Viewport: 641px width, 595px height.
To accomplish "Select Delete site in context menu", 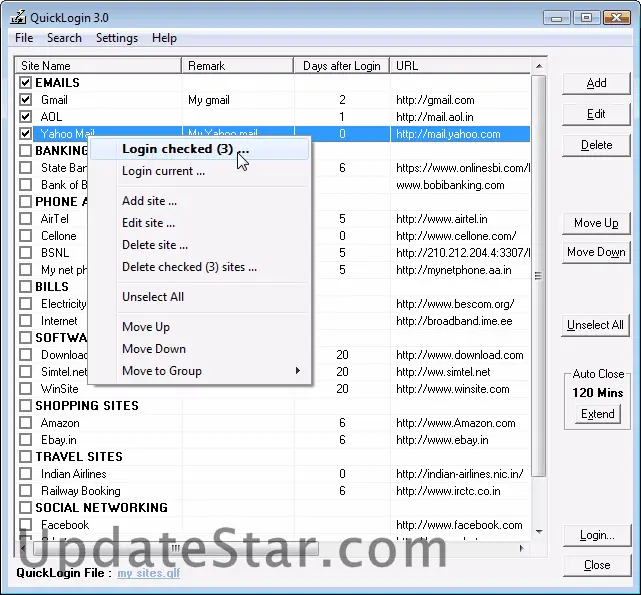I will pos(199,245).
